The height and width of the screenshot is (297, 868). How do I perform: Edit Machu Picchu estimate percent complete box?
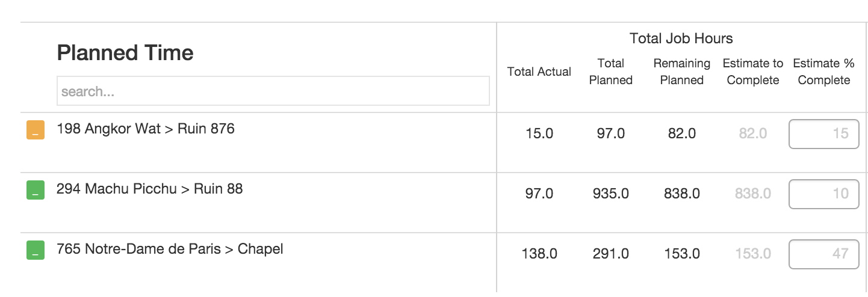[823, 194]
